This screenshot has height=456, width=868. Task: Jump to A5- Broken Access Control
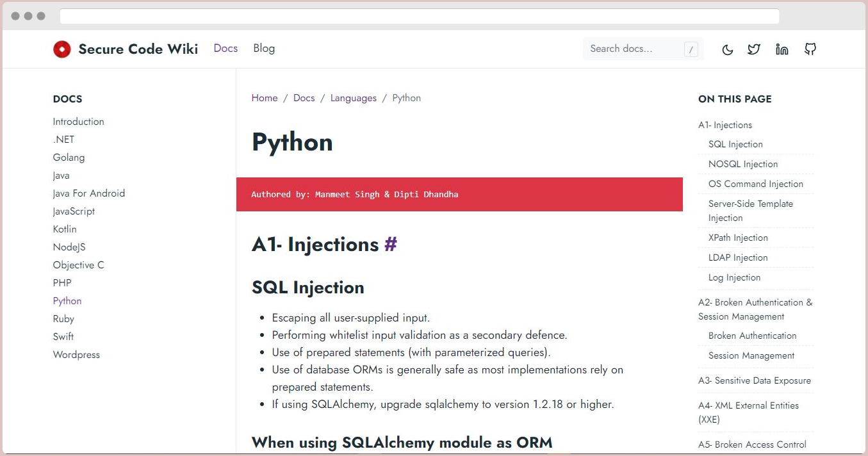[752, 445]
